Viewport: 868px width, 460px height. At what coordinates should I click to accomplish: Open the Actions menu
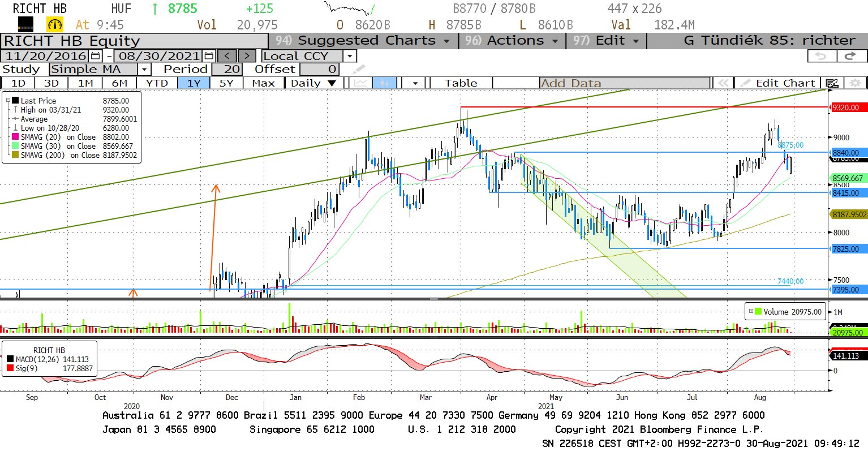point(512,41)
